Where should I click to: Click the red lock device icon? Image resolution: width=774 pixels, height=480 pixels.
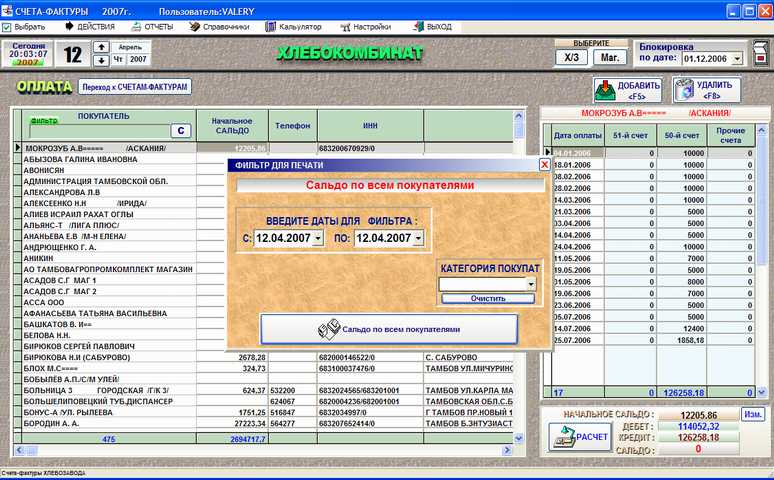(x=761, y=53)
